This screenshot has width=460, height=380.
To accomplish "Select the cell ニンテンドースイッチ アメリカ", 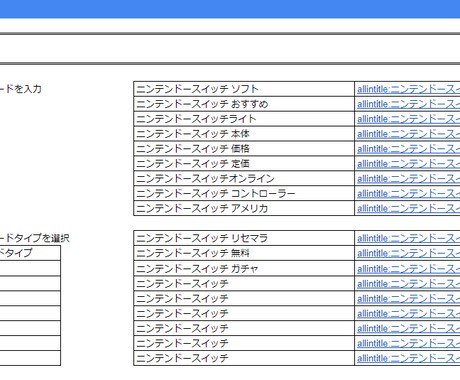I will point(244,208).
